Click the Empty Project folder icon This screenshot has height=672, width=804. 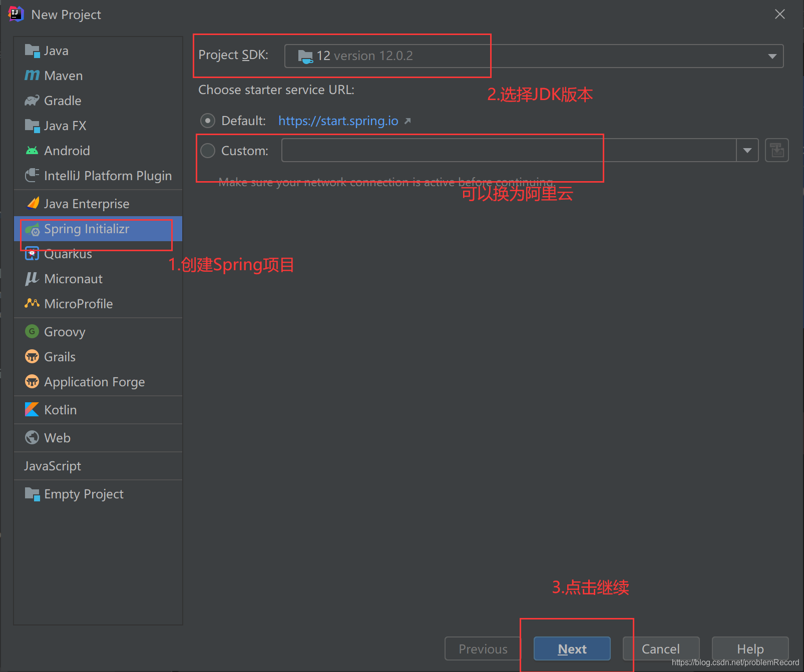pyautogui.click(x=32, y=494)
